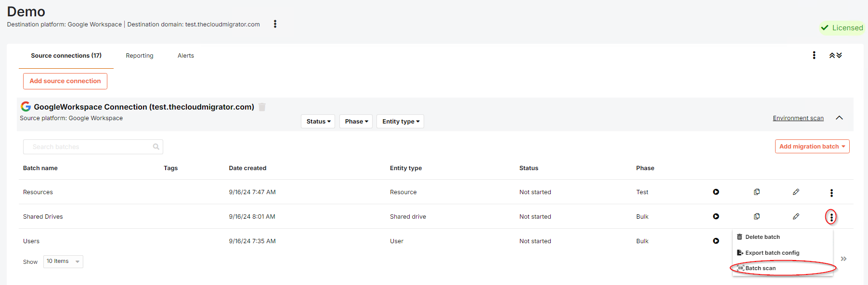Select the Users batch name
This screenshot has width=868, height=285.
tap(31, 241)
